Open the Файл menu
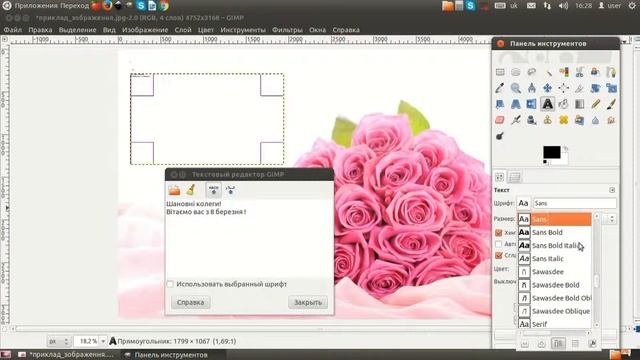 pyautogui.click(x=13, y=30)
